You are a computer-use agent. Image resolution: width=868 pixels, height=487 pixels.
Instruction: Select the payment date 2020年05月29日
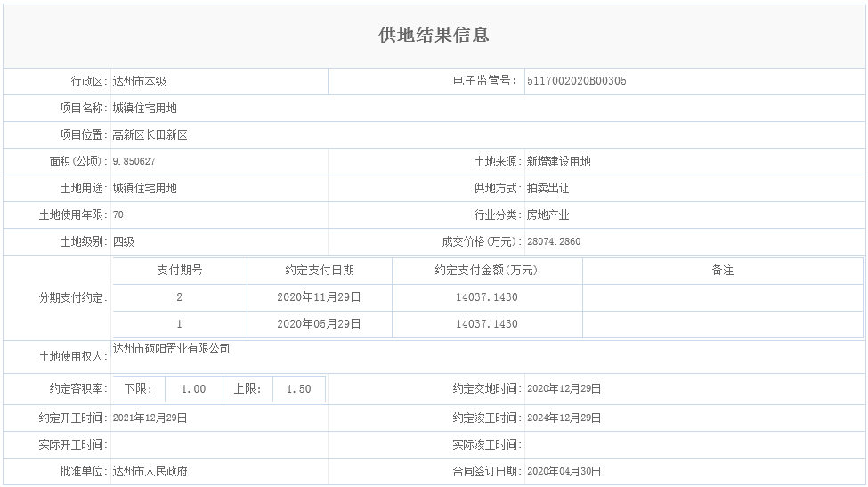pos(319,324)
